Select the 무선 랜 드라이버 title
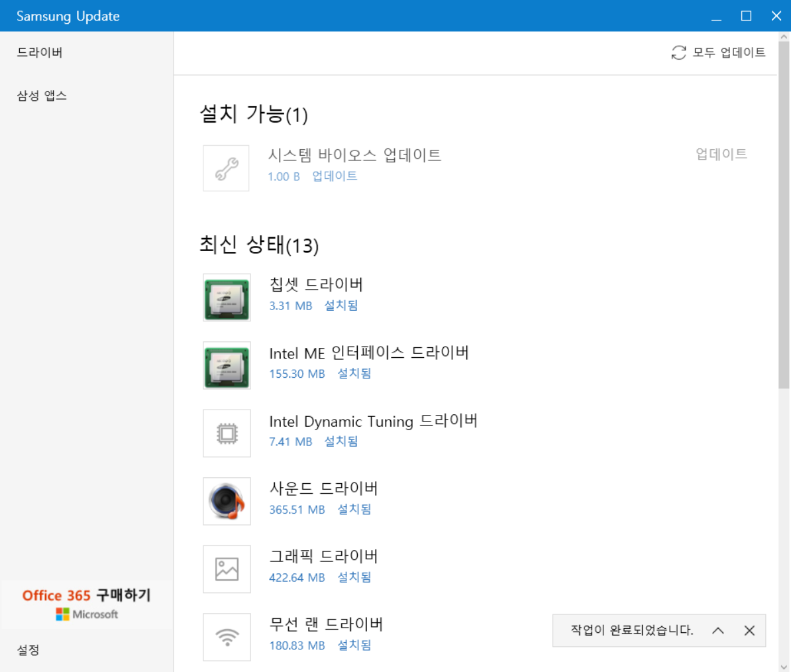The width and height of the screenshot is (791, 672). point(326,624)
